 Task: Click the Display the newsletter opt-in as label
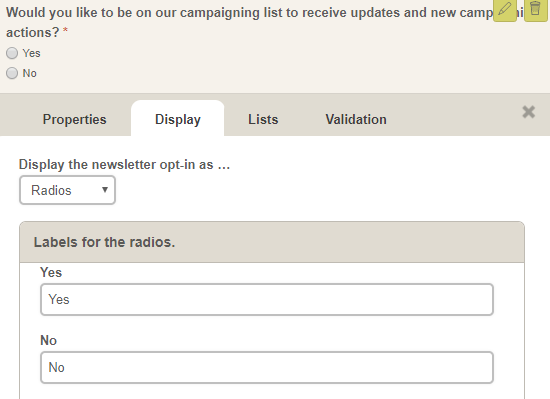pos(125,164)
